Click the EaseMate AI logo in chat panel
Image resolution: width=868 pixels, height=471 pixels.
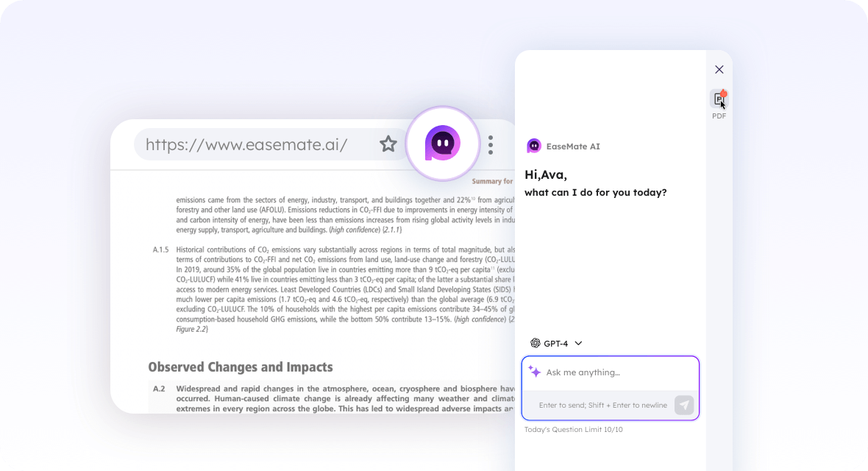(x=534, y=146)
